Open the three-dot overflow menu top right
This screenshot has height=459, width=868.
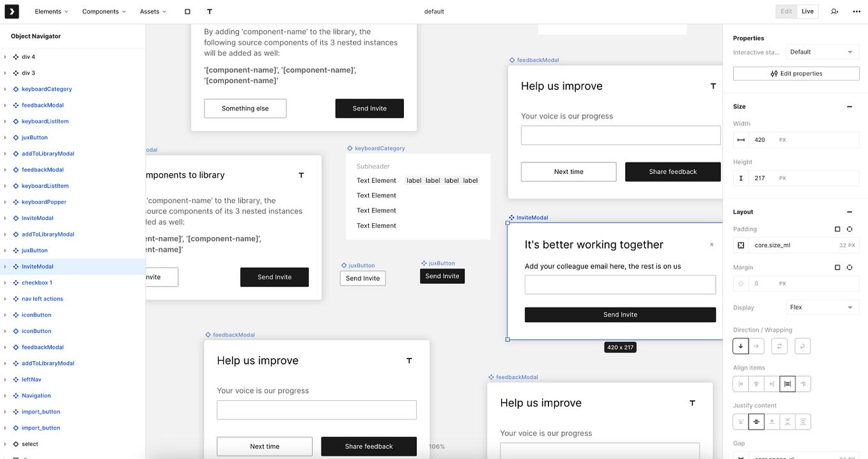856,11
